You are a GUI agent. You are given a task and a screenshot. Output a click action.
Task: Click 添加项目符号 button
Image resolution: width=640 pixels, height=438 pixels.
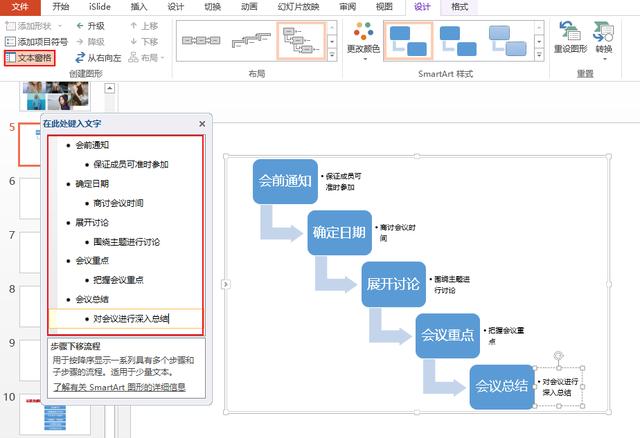tap(36, 42)
